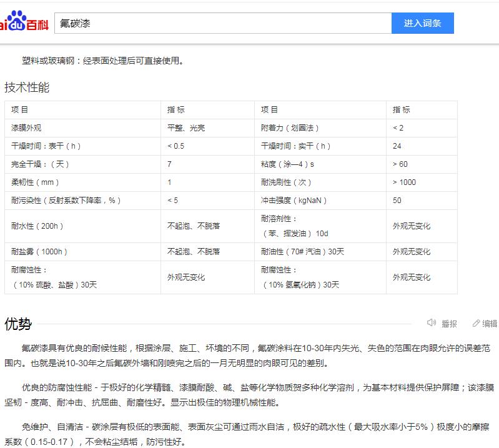Focus the search field containing 氟碳漆
499x448 pixels.
pos(222,23)
